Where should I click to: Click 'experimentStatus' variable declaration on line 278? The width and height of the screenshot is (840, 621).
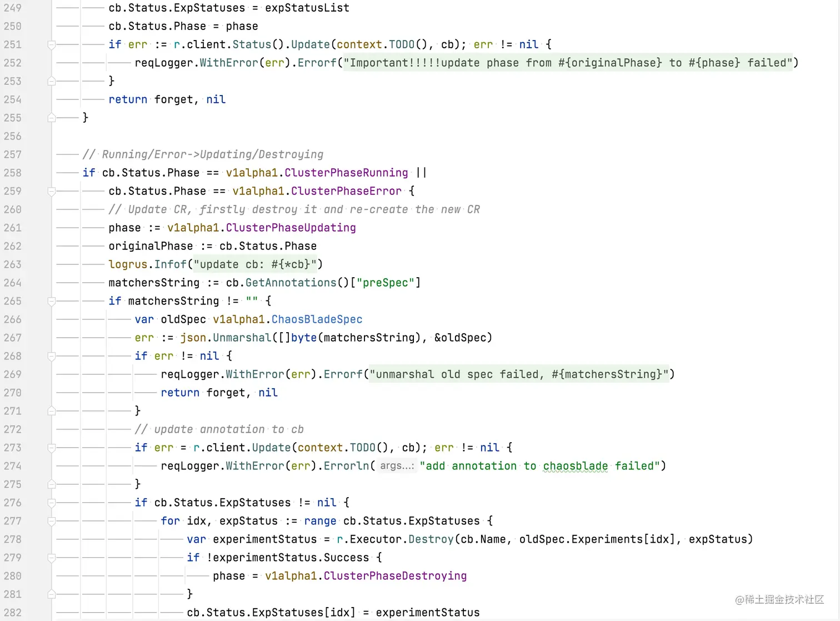pos(264,539)
